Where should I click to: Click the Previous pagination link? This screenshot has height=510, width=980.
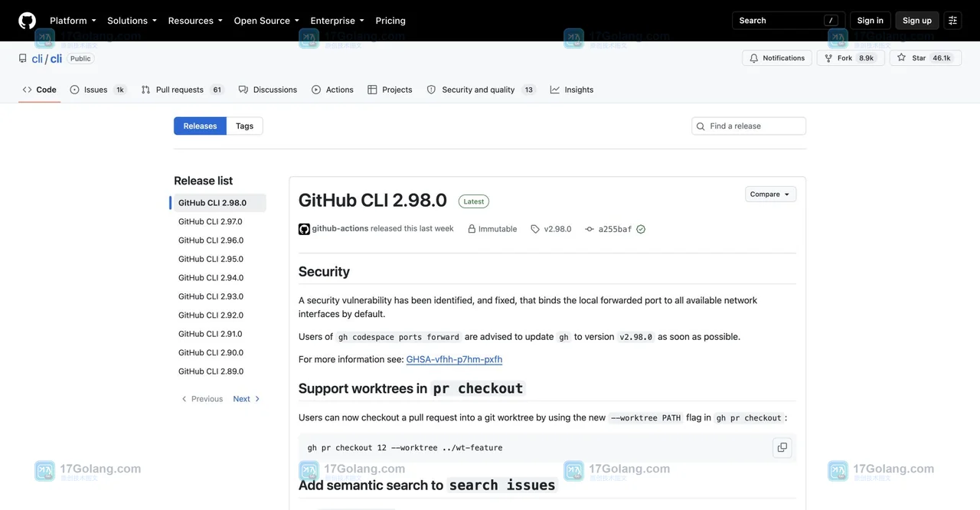pyautogui.click(x=202, y=399)
